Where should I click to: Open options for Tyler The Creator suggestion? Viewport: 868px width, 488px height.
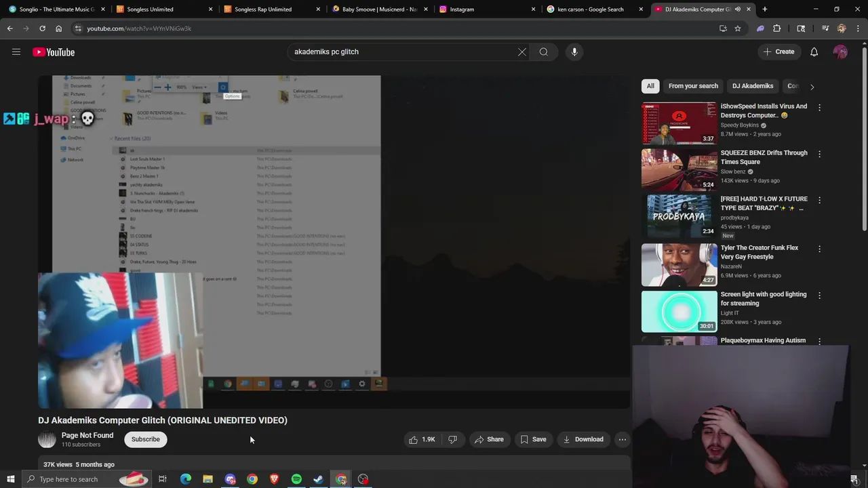coord(819,249)
